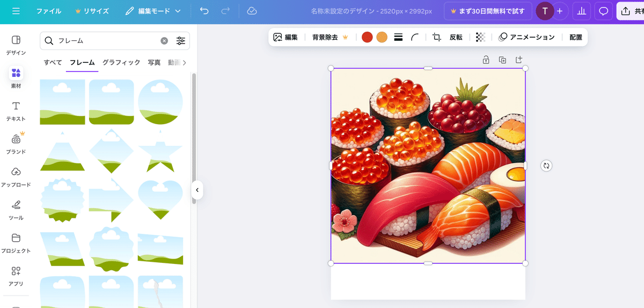The height and width of the screenshot is (308, 644).
Task: Open the transparency checkerboard icon
Action: 481,37
